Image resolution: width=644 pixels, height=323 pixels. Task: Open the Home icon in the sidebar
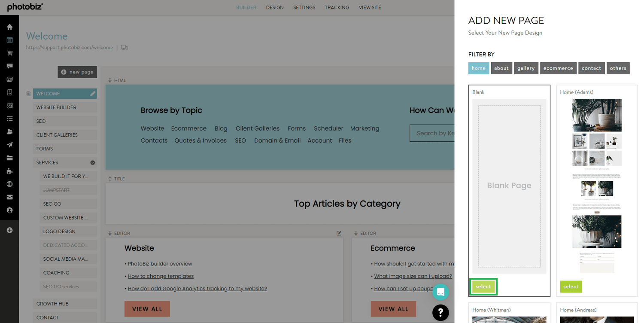tap(9, 27)
